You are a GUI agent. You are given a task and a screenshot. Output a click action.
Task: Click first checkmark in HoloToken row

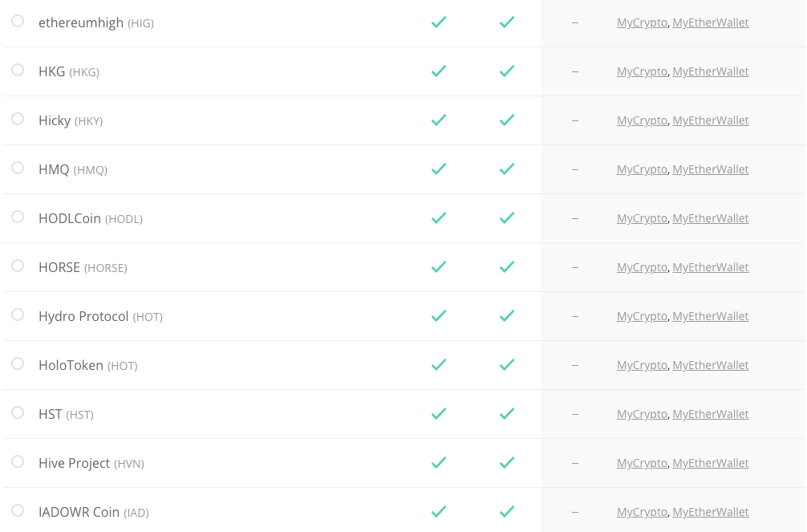439,364
